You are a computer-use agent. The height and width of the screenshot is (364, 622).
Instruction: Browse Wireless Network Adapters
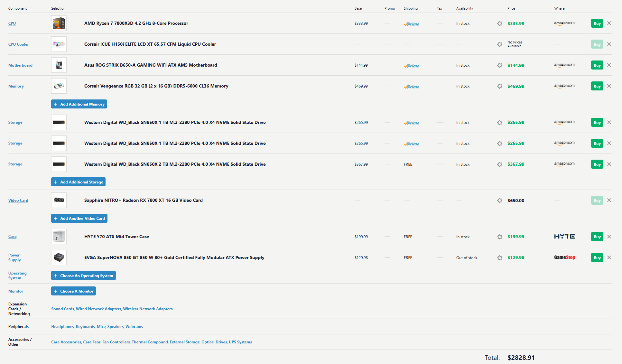pyautogui.click(x=148, y=309)
